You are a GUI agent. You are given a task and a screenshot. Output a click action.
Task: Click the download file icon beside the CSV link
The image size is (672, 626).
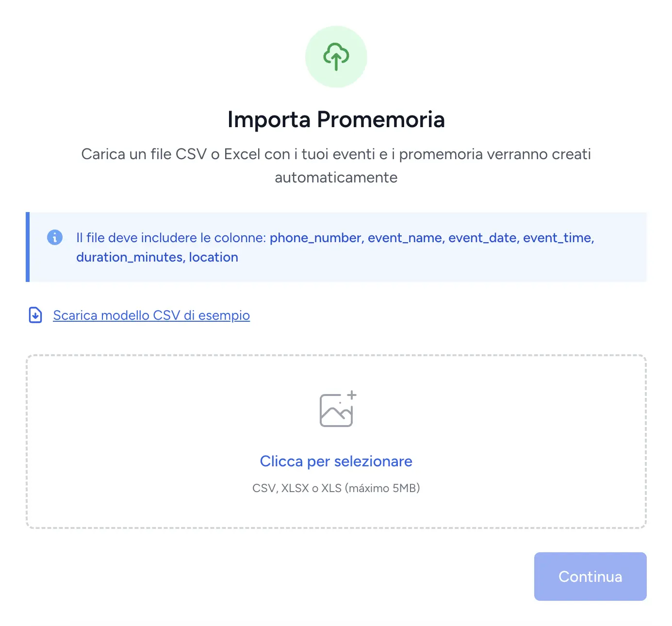pos(34,315)
